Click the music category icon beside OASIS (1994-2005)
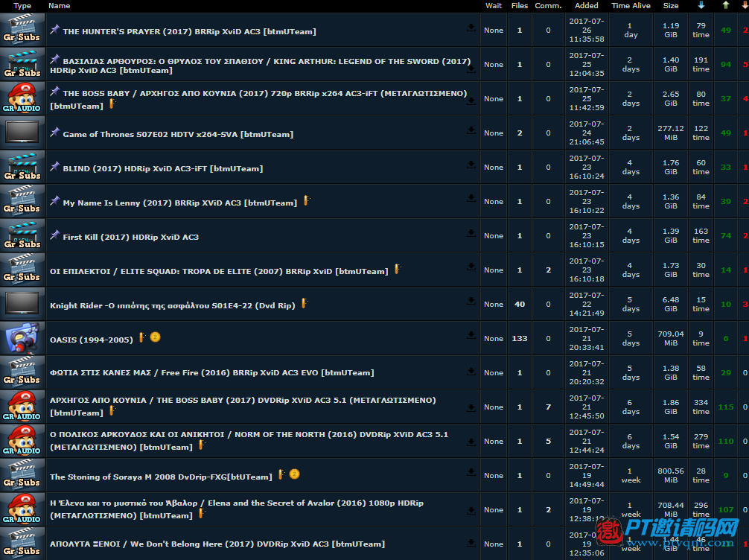The height and width of the screenshot is (560, 749). (22, 338)
